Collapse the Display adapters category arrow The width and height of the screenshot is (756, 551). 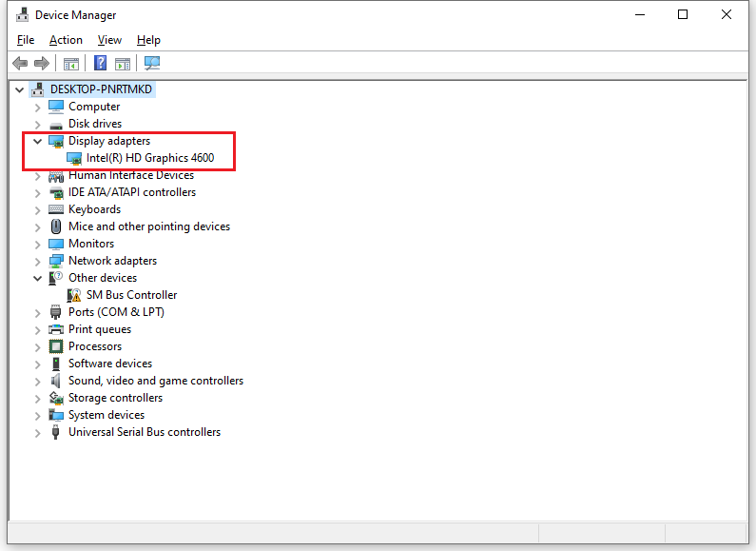click(x=38, y=142)
